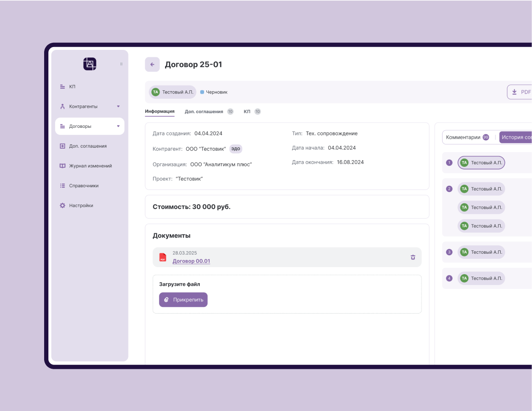This screenshot has height=411, width=532.
Task: Click the Тех. сопровождение type value
Action: [331, 134]
